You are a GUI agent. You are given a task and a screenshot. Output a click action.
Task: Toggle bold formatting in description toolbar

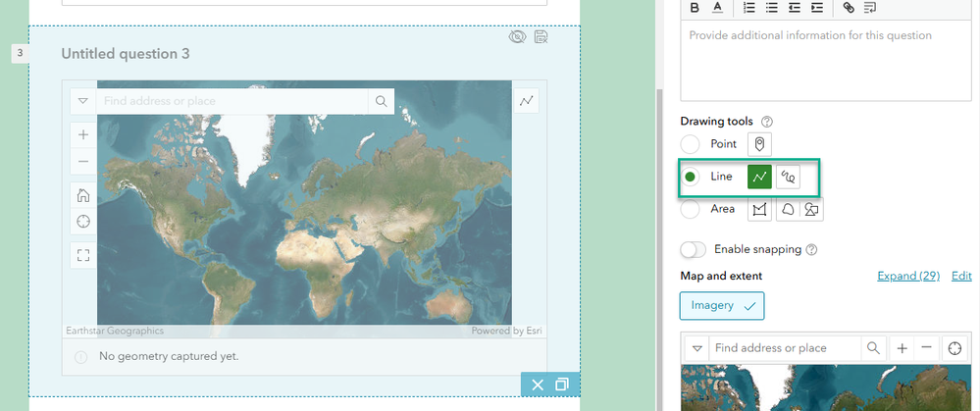[694, 8]
